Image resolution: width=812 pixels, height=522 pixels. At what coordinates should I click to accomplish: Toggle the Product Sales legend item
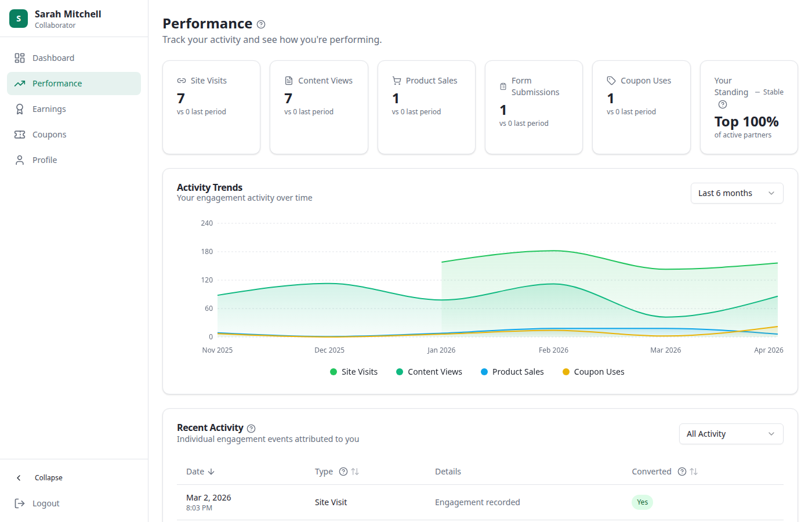[x=512, y=371]
